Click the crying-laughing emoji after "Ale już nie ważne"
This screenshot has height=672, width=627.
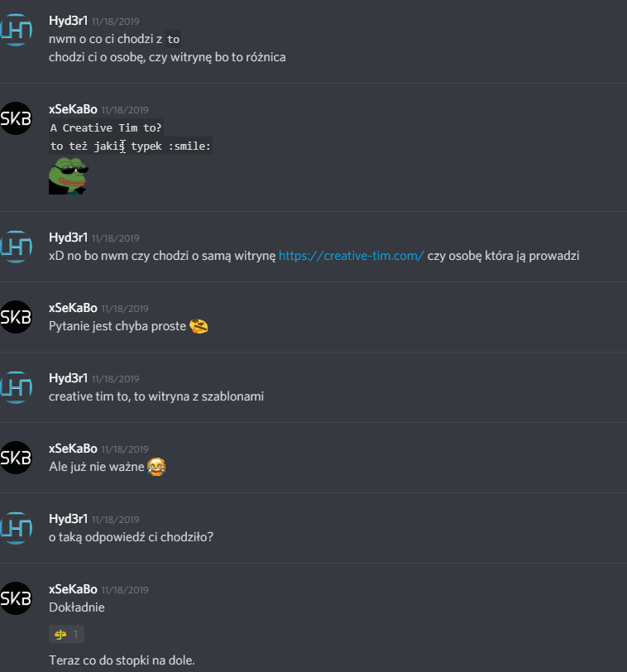point(156,467)
